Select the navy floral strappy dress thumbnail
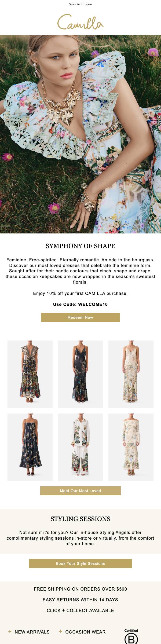This screenshot has width=161, height=644. click(x=30, y=447)
